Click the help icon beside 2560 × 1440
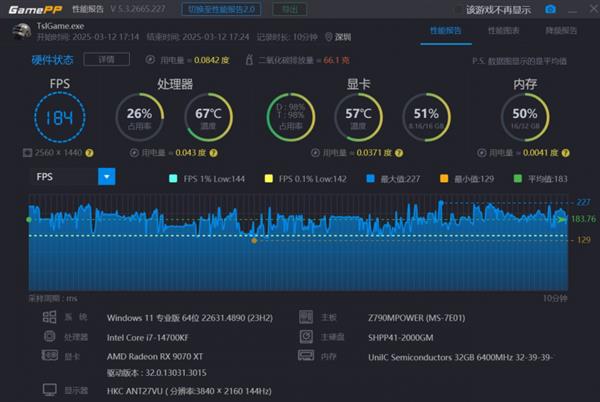Image resolution: width=600 pixels, height=402 pixels. click(89, 153)
